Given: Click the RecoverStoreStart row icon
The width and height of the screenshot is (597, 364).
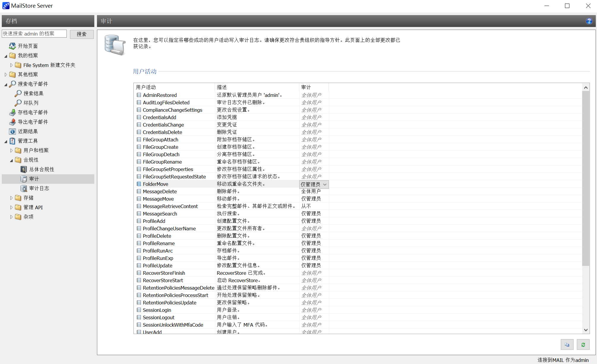Looking at the screenshot, I should coord(139,280).
